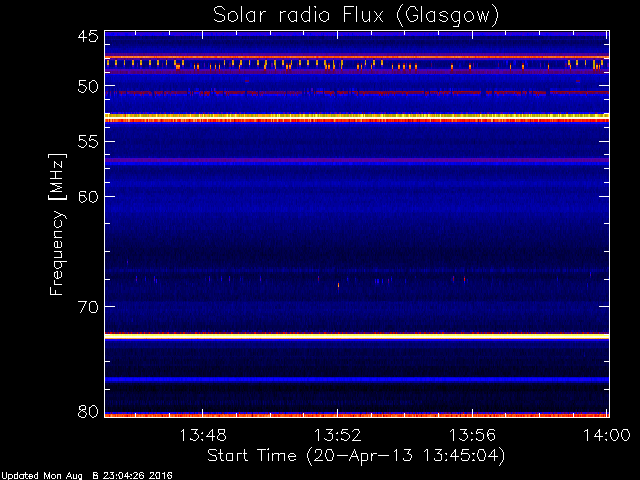640x480 pixels.
Task: Click the bright blue band near 77 MHz
Action: coord(357,380)
